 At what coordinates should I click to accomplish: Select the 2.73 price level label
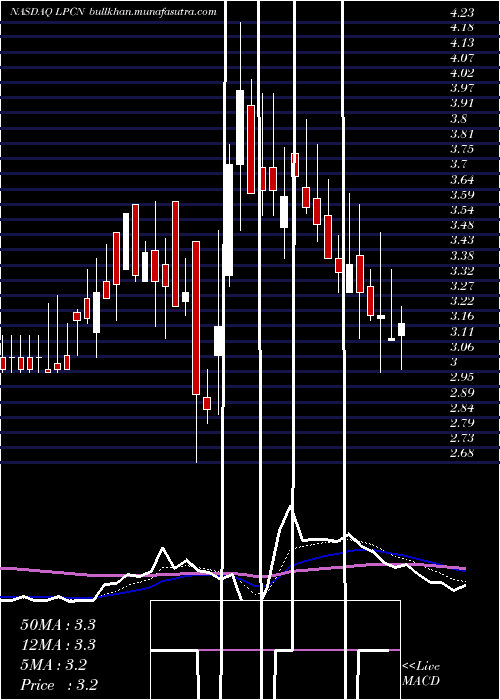click(x=462, y=438)
